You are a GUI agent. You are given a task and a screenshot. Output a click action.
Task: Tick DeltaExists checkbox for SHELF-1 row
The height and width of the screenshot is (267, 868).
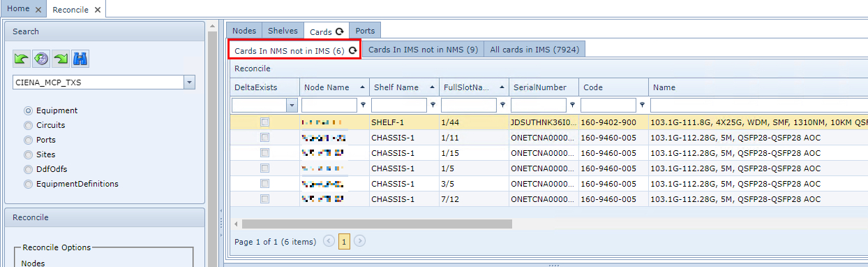pyautogui.click(x=264, y=122)
